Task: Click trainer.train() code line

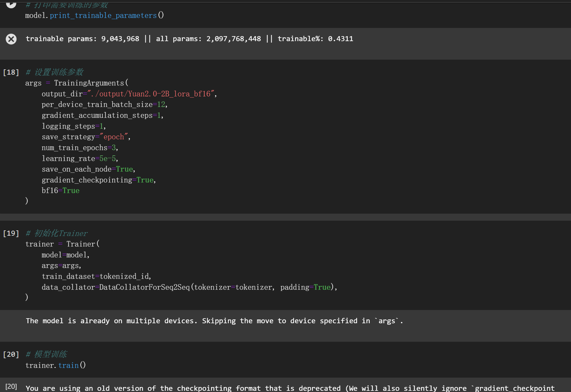Action: pyautogui.click(x=56, y=365)
